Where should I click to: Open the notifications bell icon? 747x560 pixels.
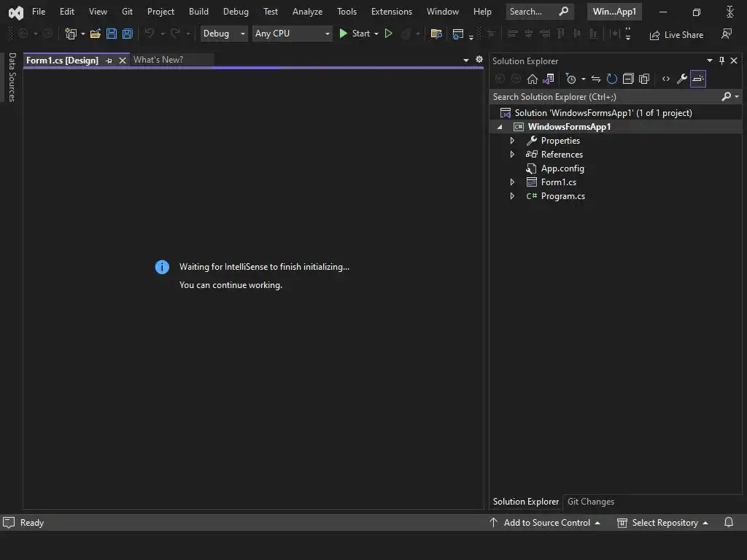pyautogui.click(x=729, y=522)
